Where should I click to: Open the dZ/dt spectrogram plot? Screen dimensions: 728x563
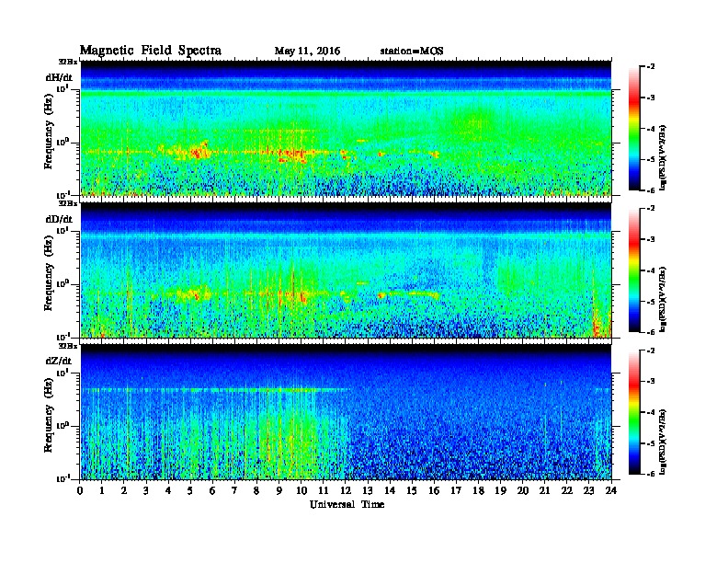[346, 412]
